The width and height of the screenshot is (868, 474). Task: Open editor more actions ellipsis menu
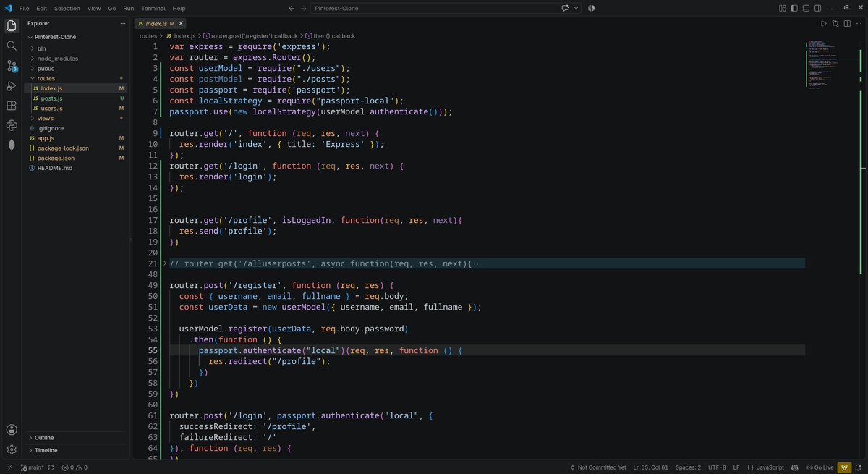[857, 23]
